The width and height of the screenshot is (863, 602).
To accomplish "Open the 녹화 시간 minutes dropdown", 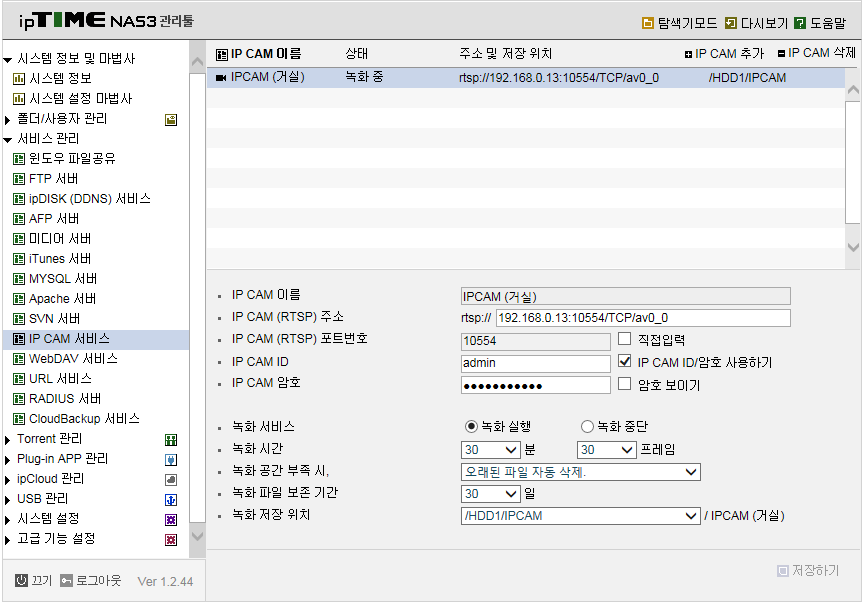I will tap(490, 450).
